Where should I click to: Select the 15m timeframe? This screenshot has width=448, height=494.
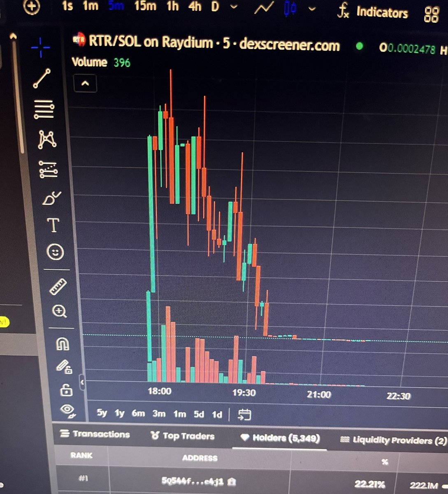pos(145,6)
